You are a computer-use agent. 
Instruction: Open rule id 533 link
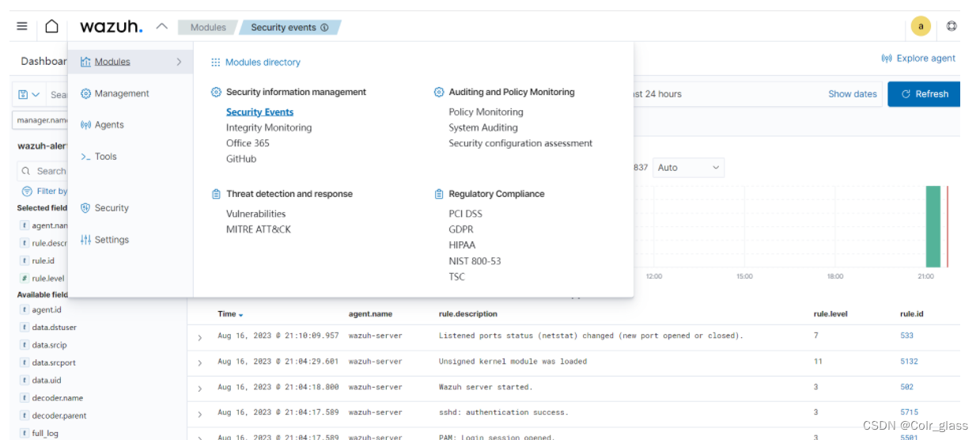(x=906, y=336)
